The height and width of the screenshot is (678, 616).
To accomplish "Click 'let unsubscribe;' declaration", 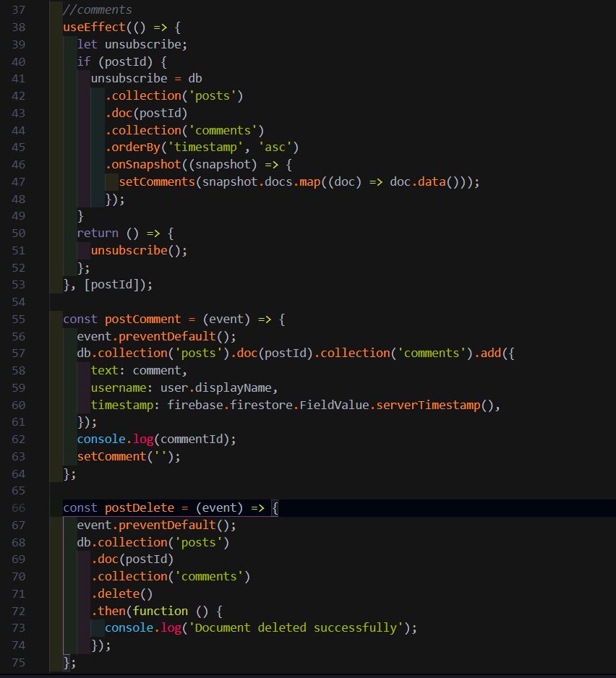I will [132, 44].
